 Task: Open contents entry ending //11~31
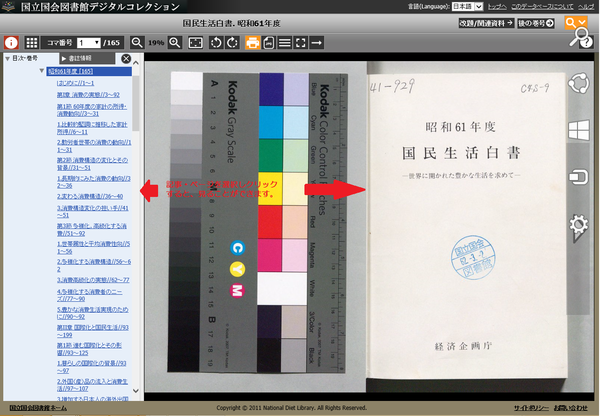point(94,146)
